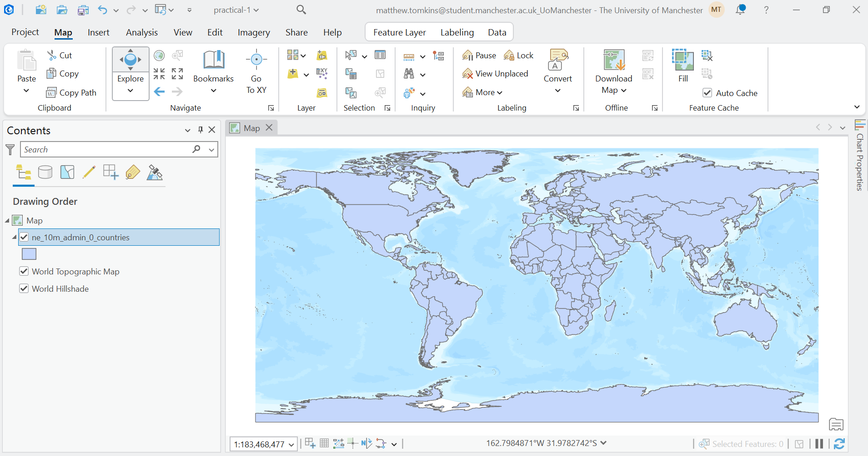Open the Project tab
This screenshot has height=456, width=868.
25,32
